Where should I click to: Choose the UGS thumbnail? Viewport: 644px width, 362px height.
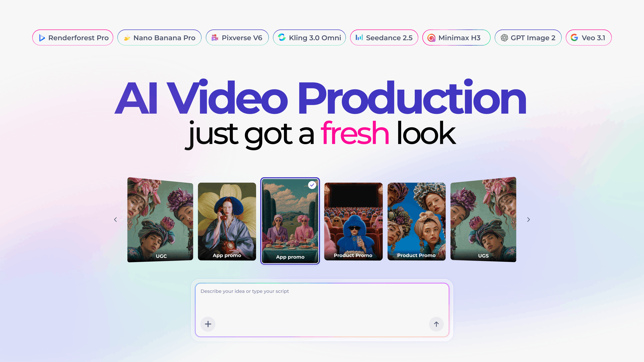coord(483,220)
